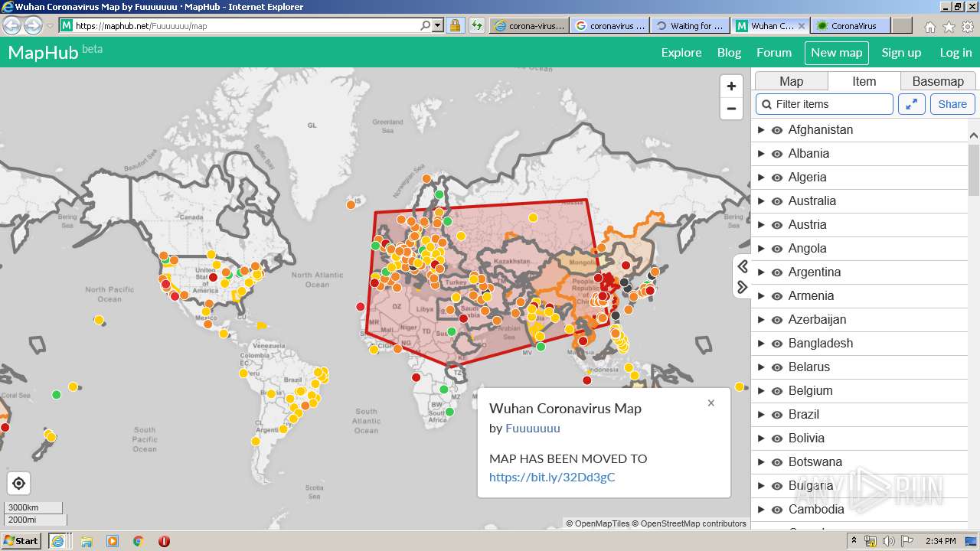Image resolution: width=980 pixels, height=551 pixels.
Task: Go back in Internet Explorer
Action: point(12,25)
